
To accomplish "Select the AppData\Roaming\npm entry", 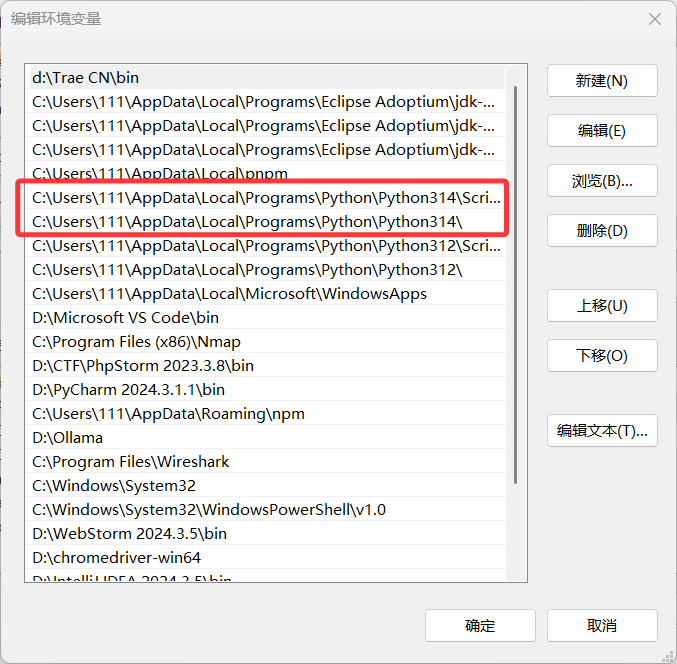I will pyautogui.click(x=265, y=414).
